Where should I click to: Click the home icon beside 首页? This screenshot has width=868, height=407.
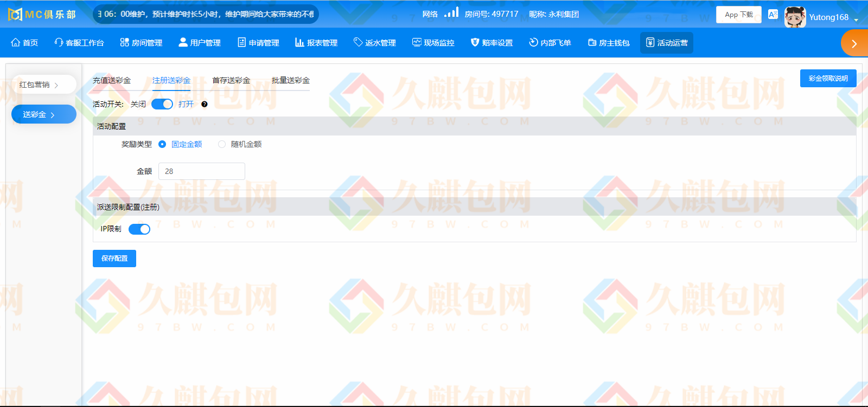[15, 42]
